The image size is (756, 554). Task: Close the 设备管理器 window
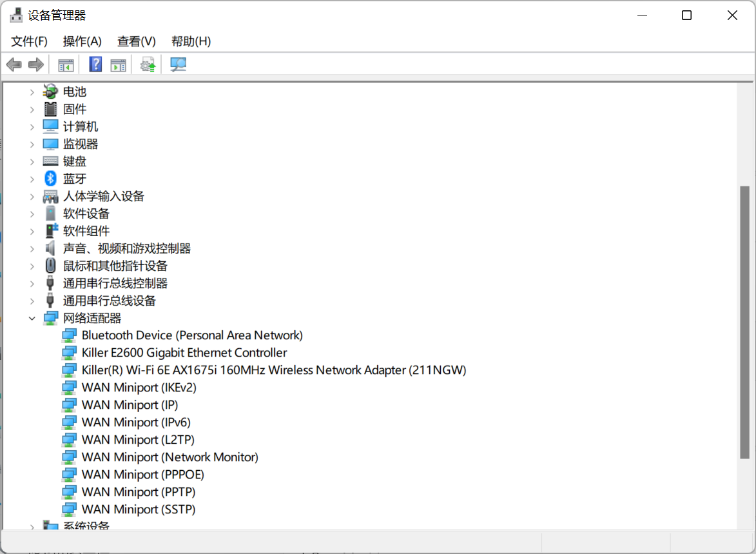(732, 15)
